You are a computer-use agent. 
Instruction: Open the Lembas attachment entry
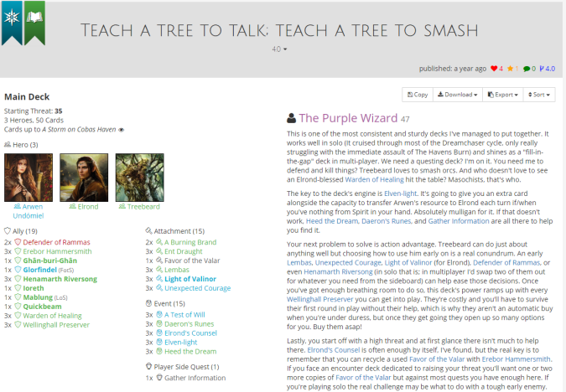tap(177, 270)
